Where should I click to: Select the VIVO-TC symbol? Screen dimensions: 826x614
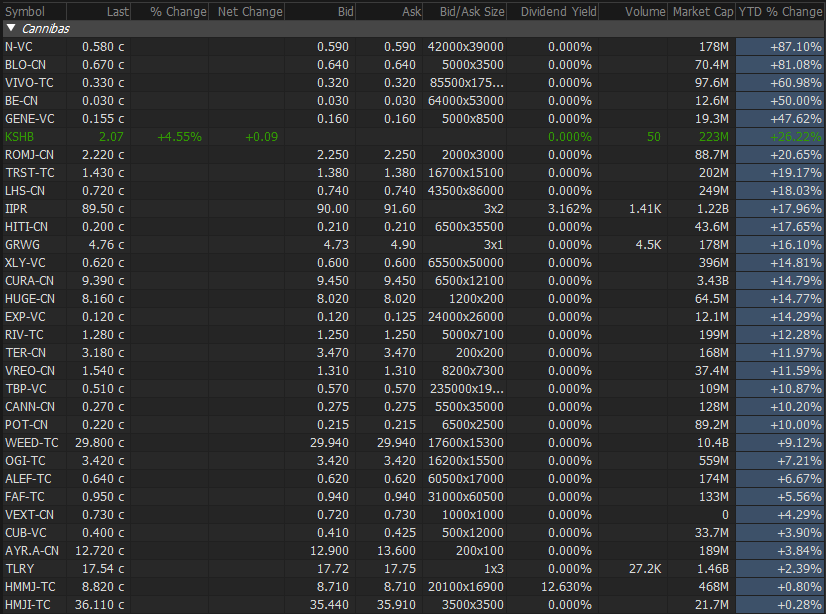29,83
